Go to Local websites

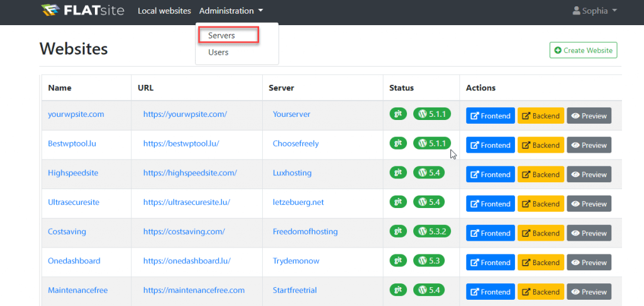pyautogui.click(x=164, y=11)
